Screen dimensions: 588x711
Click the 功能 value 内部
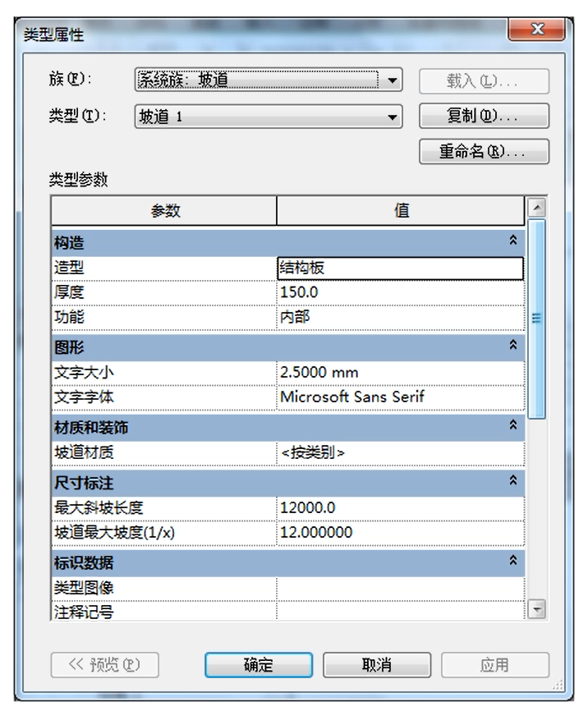point(399,316)
